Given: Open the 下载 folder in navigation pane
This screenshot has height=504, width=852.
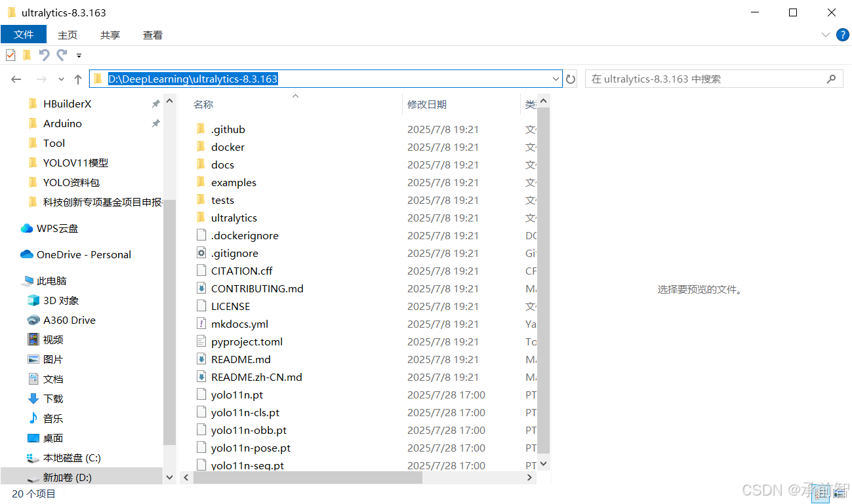Looking at the screenshot, I should 53,398.
